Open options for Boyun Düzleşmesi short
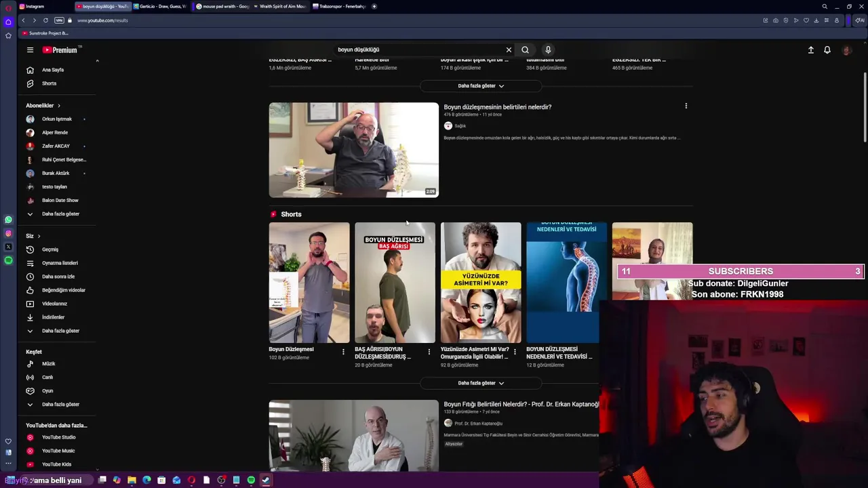The image size is (868, 488). point(343,352)
